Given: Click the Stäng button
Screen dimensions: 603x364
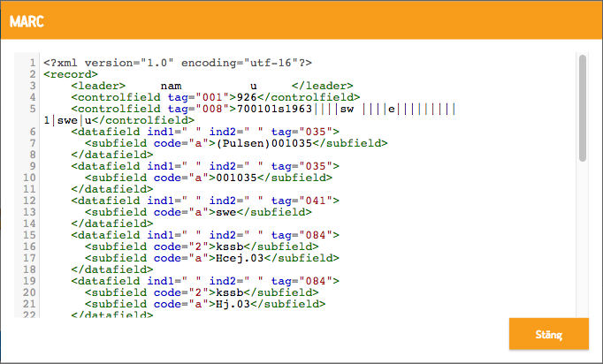Looking at the screenshot, I should (x=549, y=334).
